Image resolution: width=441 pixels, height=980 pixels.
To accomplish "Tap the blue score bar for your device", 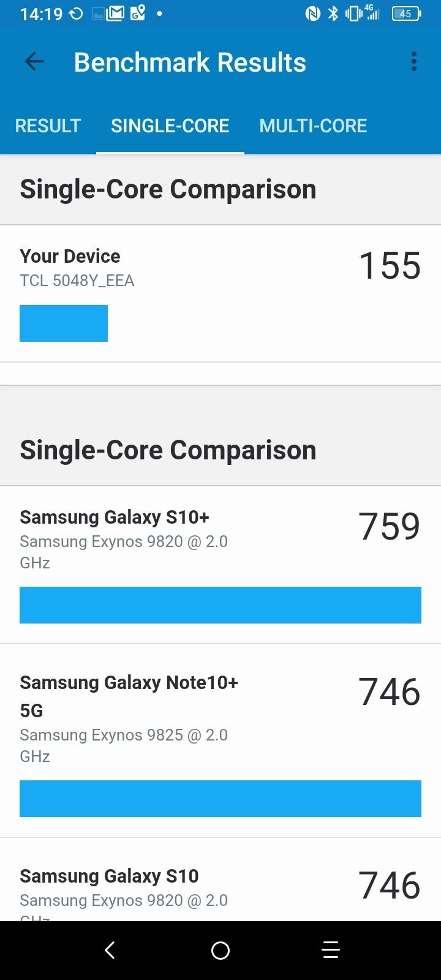I will point(64,323).
